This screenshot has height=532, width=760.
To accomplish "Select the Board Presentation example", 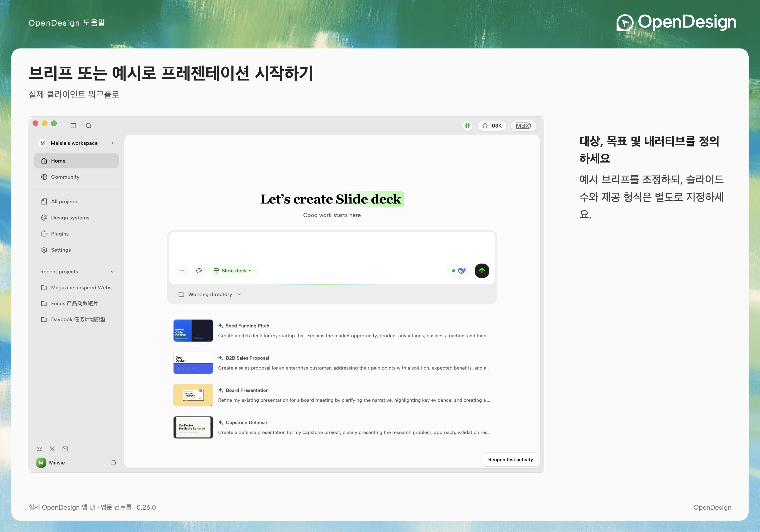I will pos(332,395).
